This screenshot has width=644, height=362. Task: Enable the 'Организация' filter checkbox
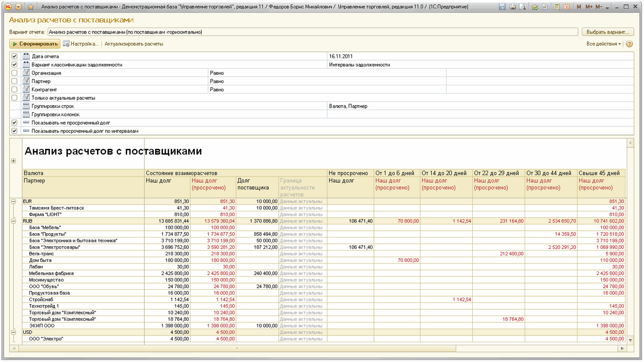click(14, 73)
